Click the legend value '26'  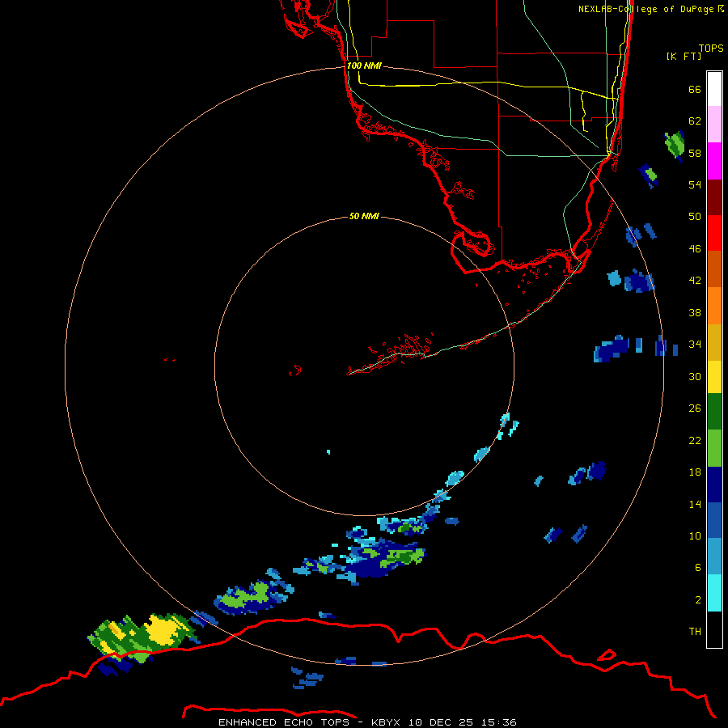click(695, 408)
